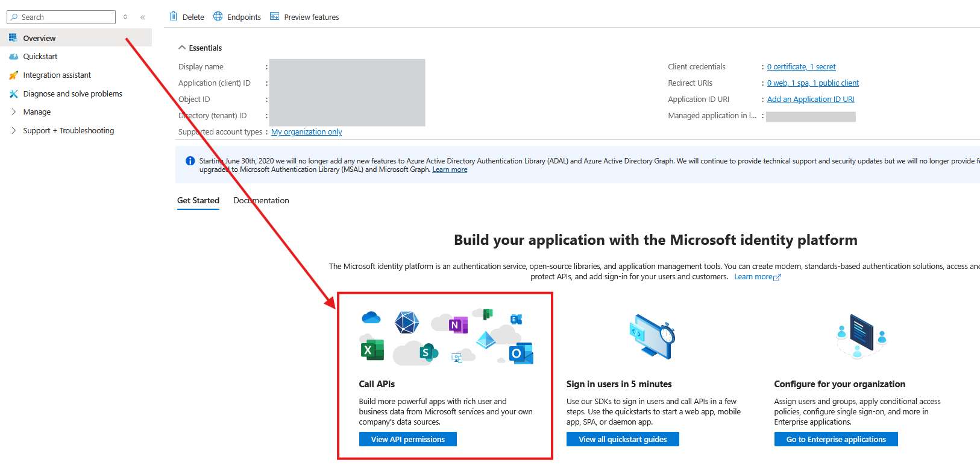
Task: Click the Azure diamond icon in Call APIs card
Action: click(486, 340)
